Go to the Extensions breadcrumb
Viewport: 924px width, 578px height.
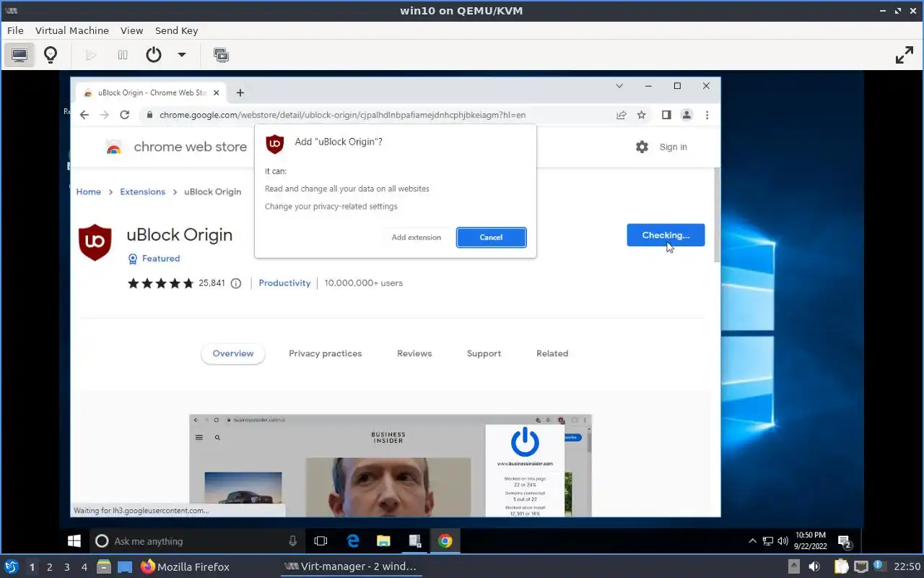point(142,191)
